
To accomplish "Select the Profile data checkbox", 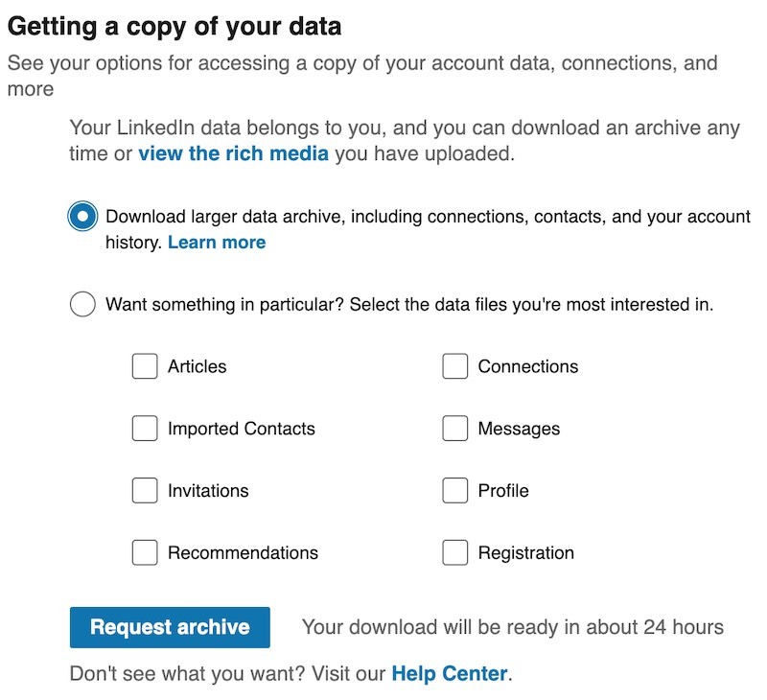I will click(453, 491).
